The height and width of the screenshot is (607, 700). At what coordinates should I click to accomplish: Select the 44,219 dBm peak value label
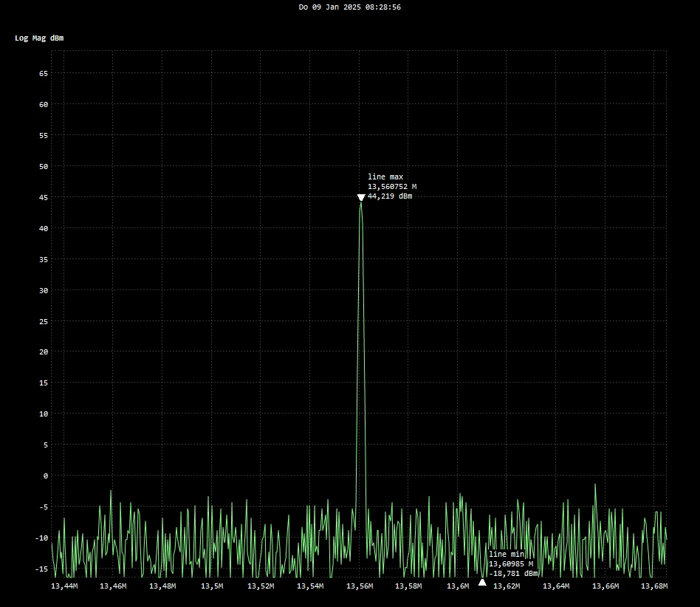pos(390,196)
